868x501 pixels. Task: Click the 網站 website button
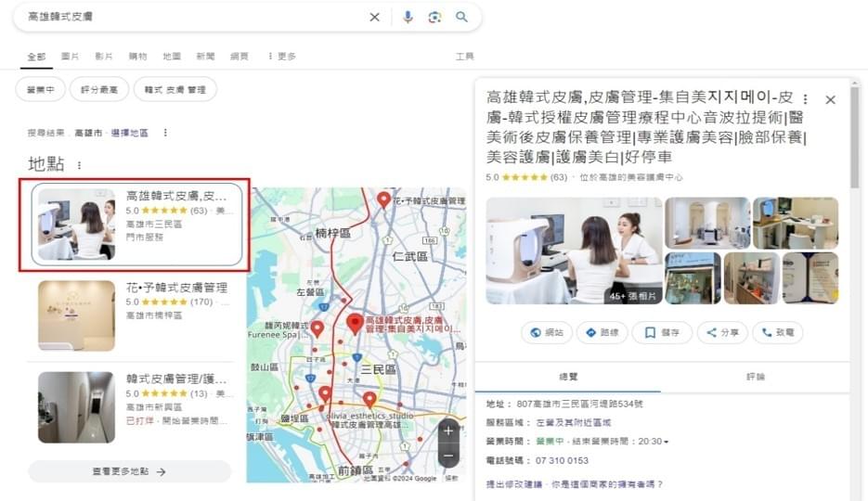(x=547, y=332)
